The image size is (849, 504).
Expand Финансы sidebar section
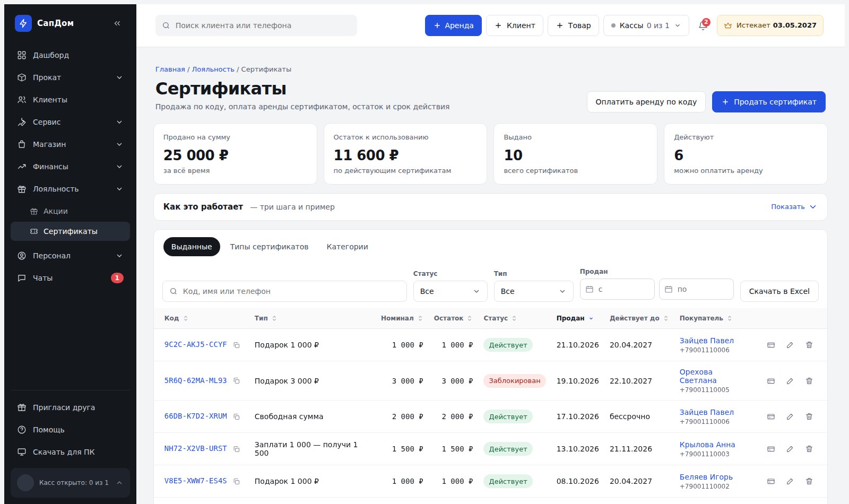(x=70, y=167)
